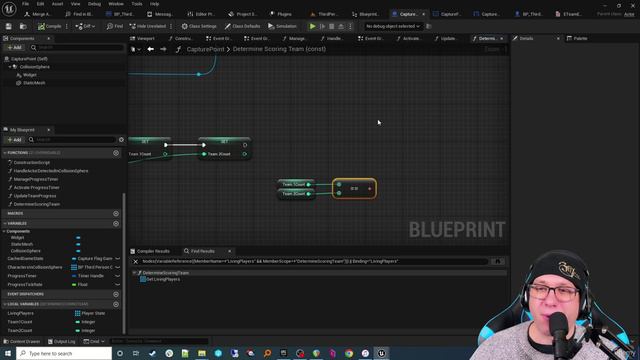Open the Debug menu

(94, 4)
